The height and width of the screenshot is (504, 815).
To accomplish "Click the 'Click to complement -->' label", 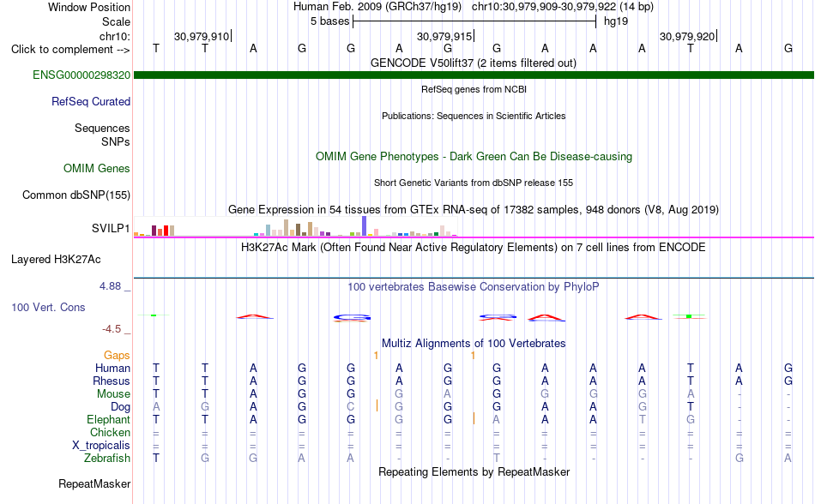I will point(70,50).
